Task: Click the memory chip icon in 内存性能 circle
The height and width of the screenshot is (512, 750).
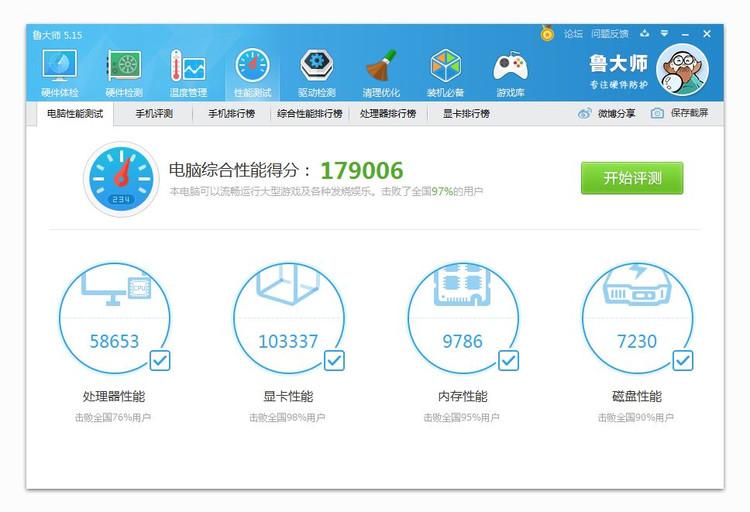Action: pos(463,285)
